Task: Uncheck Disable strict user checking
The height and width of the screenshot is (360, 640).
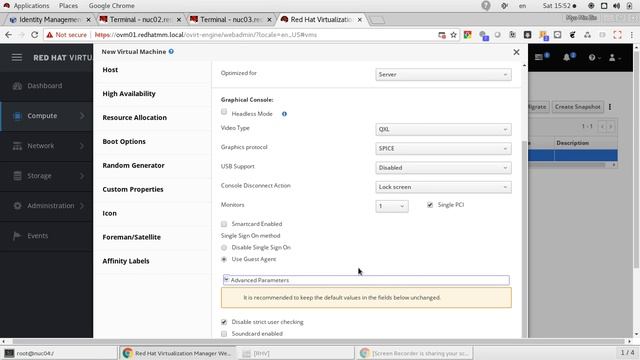Action: (224, 322)
